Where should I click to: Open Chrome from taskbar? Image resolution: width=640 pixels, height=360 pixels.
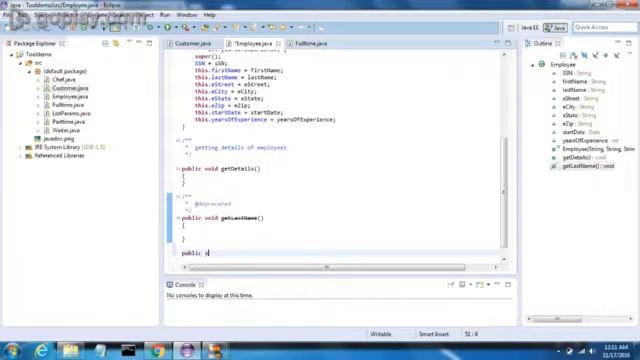click(x=158, y=351)
